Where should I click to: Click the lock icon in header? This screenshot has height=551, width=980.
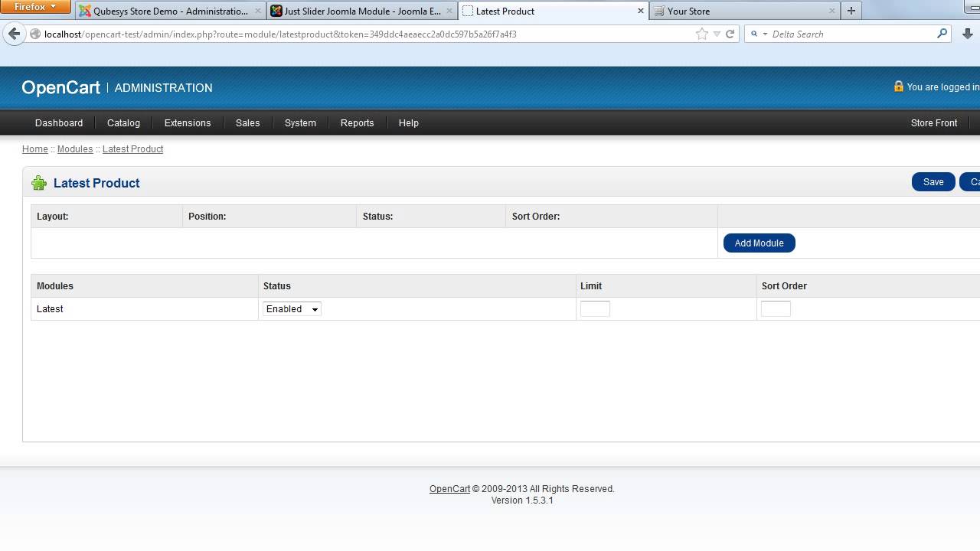[899, 86]
